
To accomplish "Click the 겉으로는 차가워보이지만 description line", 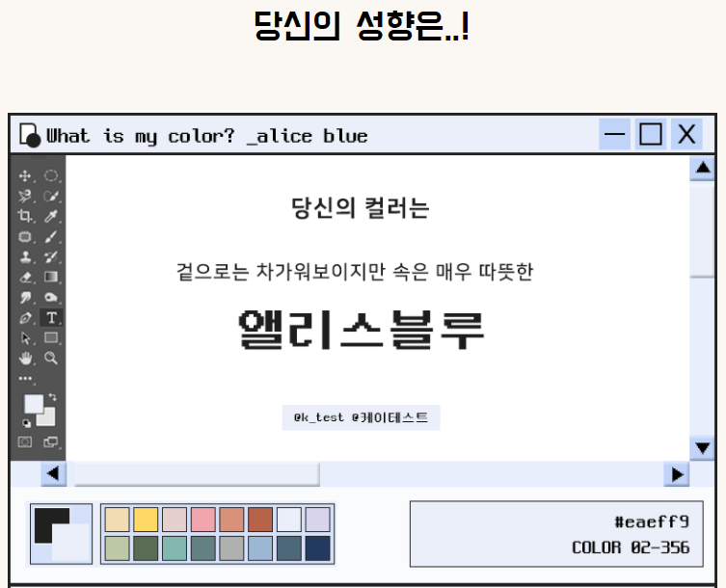I will pos(355,271).
